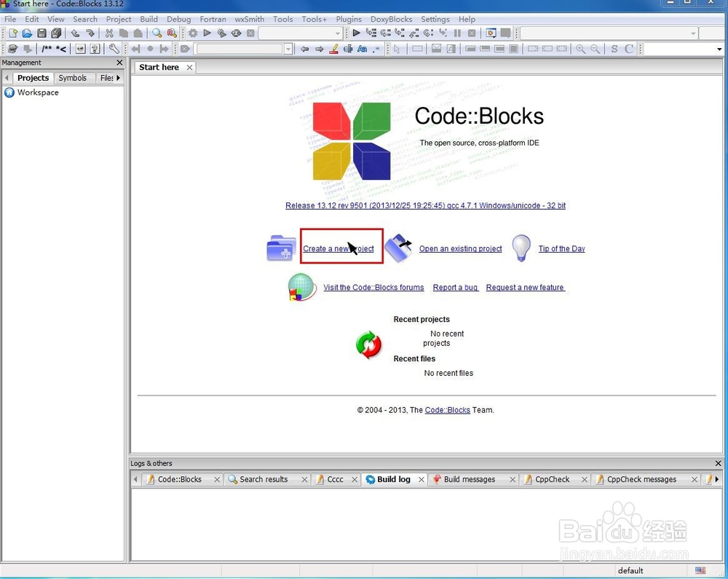The image size is (728, 579).
Task: Toggle the block comment /** toolbar icon
Action: 45,49
